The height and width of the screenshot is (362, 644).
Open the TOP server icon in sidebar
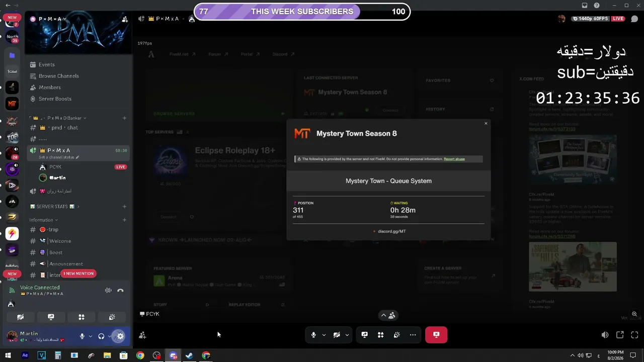click(x=12, y=136)
